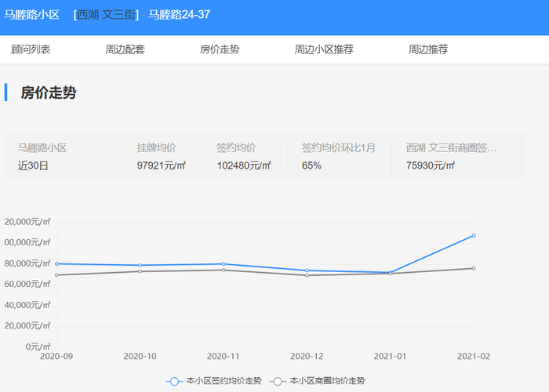Toggle the 本小区商圈均价走势 legend item
Screen dimensions: 549x392
[326, 381]
